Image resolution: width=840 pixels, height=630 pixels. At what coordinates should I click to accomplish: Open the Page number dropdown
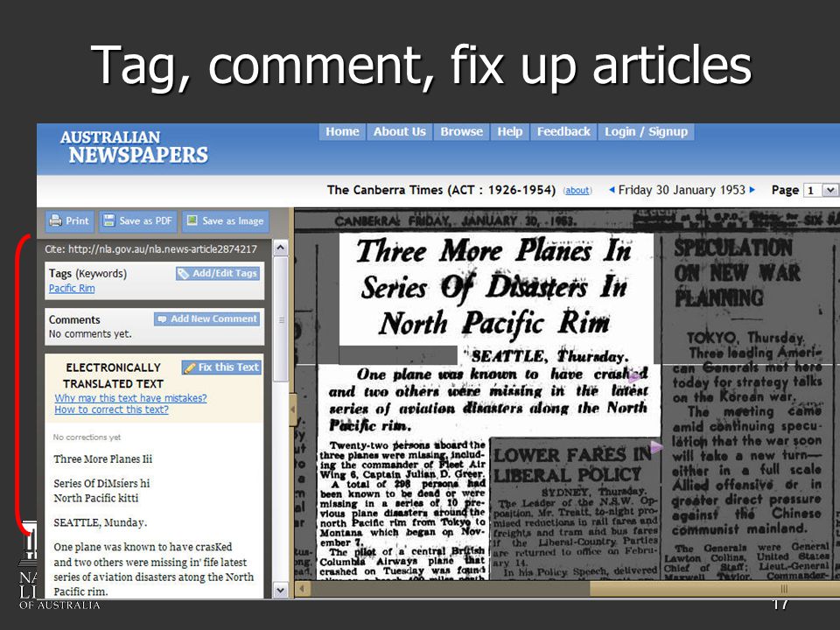coord(830,190)
